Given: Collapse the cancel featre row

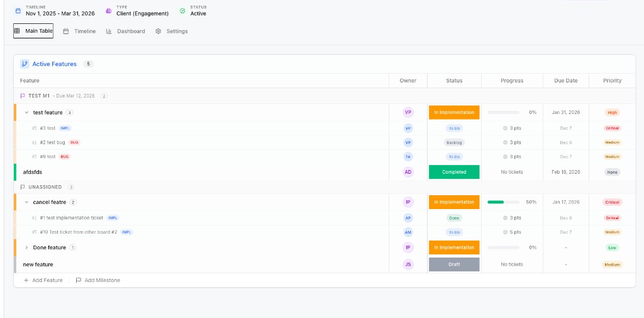Looking at the screenshot, I should (26, 202).
